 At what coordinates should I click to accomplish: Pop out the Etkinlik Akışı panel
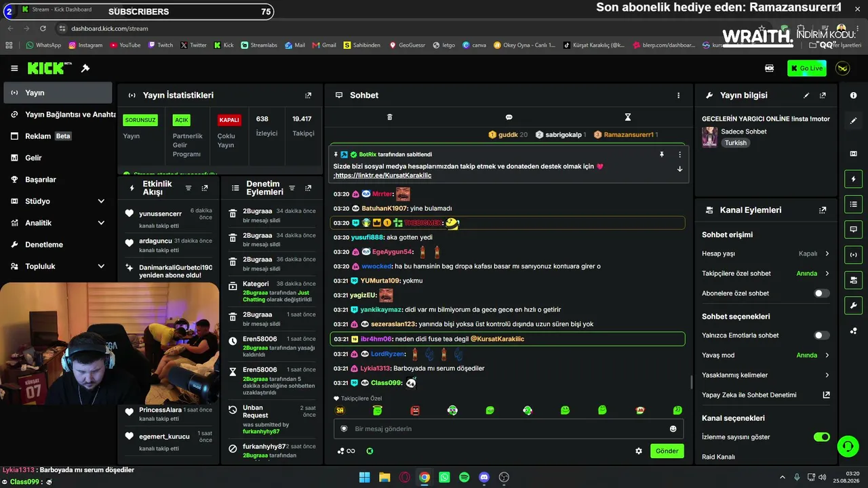(205, 188)
